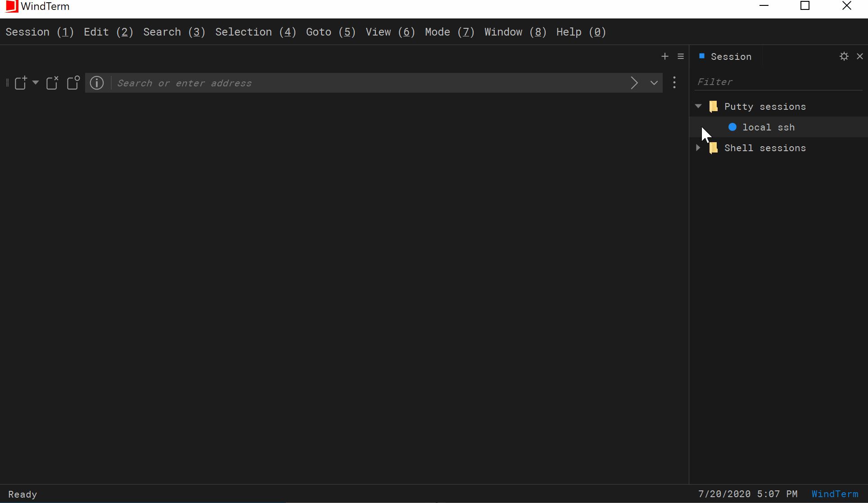Open the address bar dropdown arrow
This screenshot has height=503, width=868.
pyautogui.click(x=654, y=83)
